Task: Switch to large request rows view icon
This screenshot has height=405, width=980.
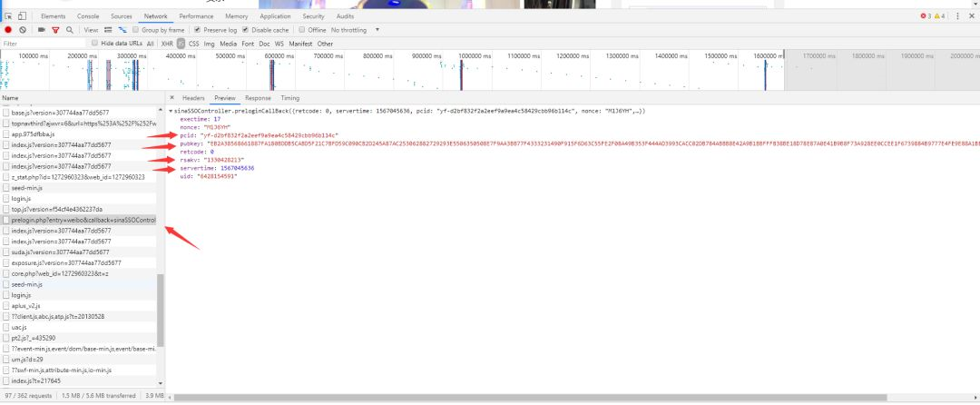Action: point(108,30)
